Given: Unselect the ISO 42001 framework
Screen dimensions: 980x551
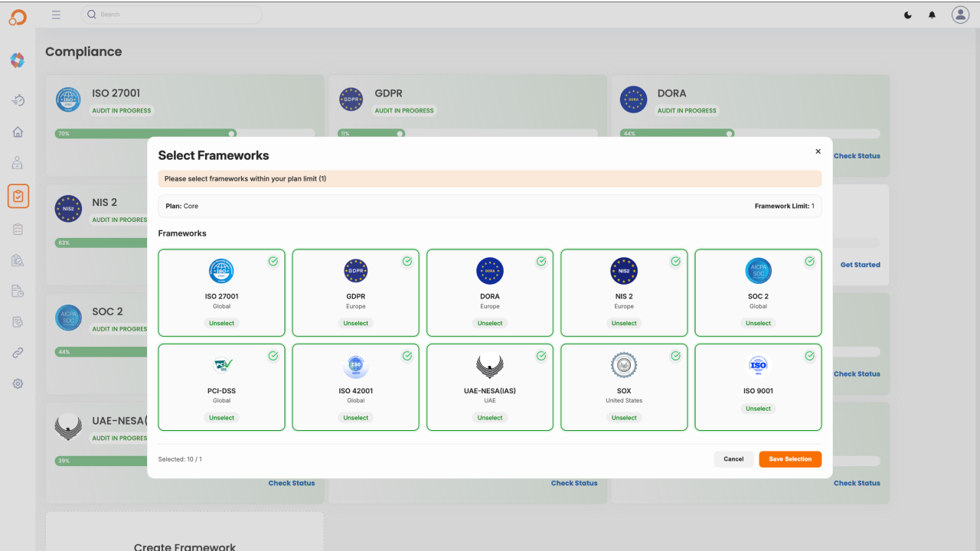Looking at the screenshot, I should (356, 418).
